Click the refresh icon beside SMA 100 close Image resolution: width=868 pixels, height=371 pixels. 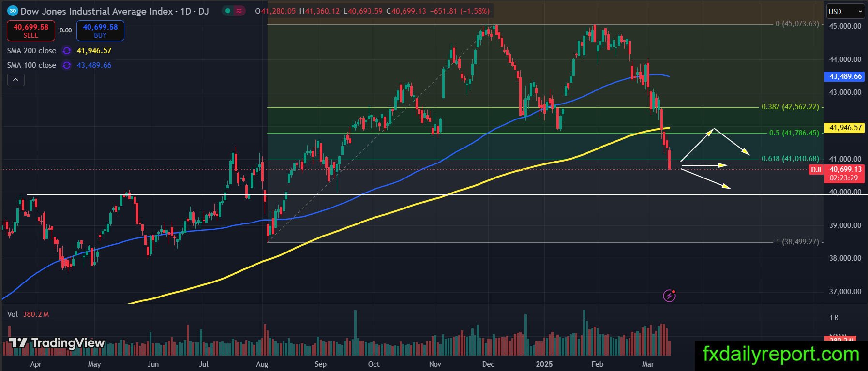pyautogui.click(x=67, y=65)
